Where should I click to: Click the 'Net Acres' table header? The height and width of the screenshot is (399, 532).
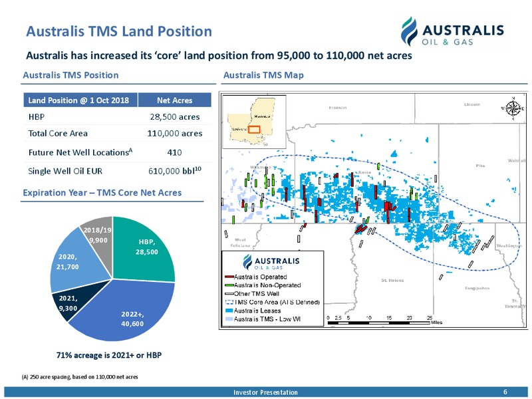click(x=175, y=100)
